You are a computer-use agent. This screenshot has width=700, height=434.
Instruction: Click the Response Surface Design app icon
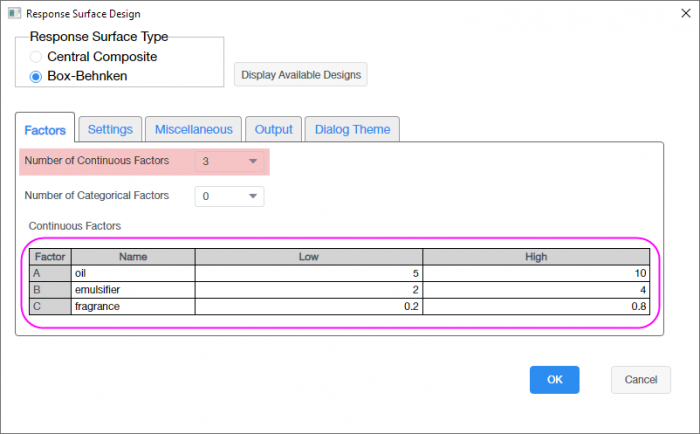click(12, 14)
